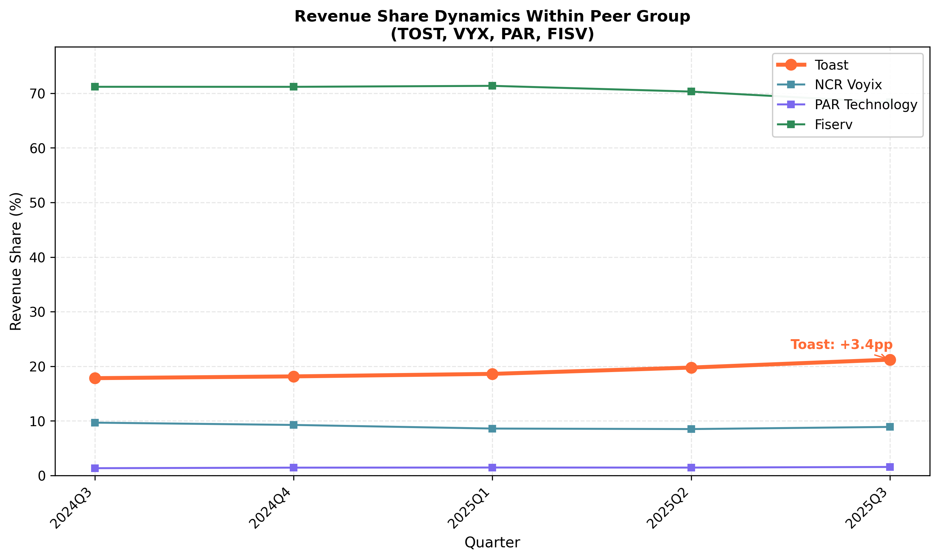Click the Quarter axis label
Image resolution: width=939 pixels, height=560 pixels.
492,543
